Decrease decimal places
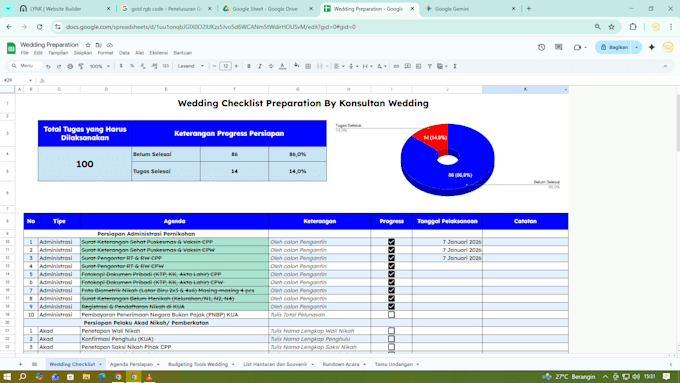The width and height of the screenshot is (680, 383). pos(143,66)
